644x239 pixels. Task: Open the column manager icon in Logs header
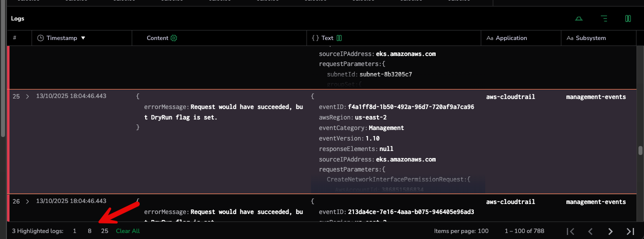pos(628,19)
